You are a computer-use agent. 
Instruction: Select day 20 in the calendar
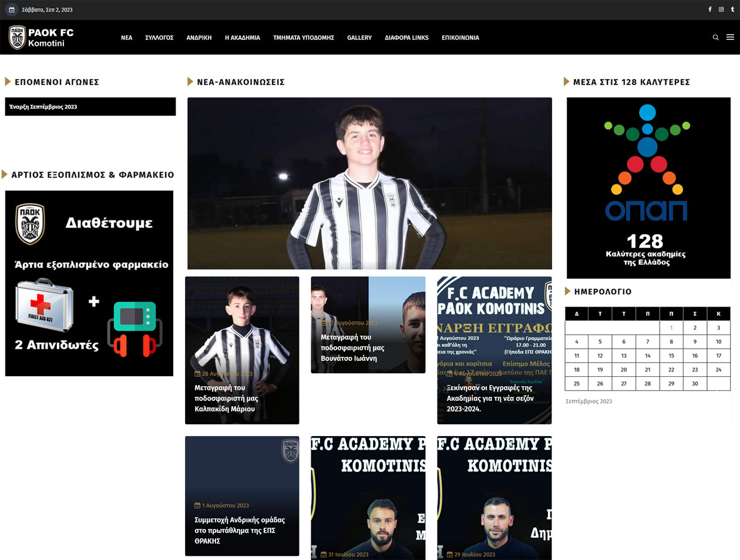624,370
